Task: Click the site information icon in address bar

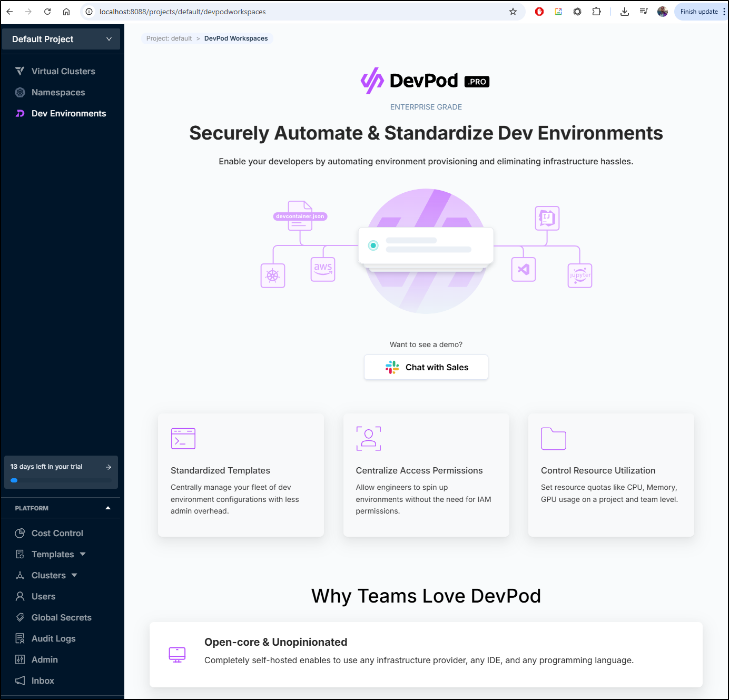Action: (89, 12)
